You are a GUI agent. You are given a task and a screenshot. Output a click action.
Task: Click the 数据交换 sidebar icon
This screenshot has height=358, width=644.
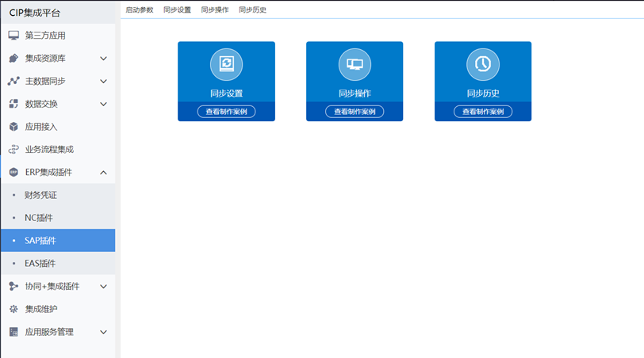(13, 104)
